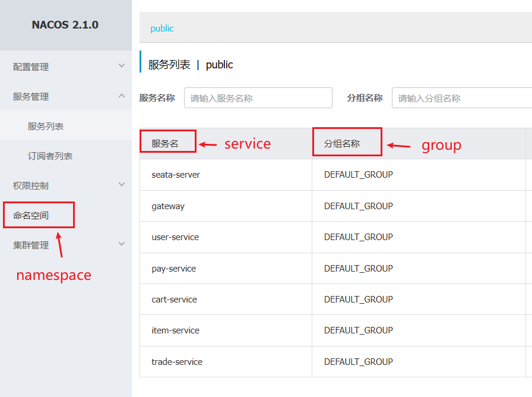Select the user-service row

175,237
